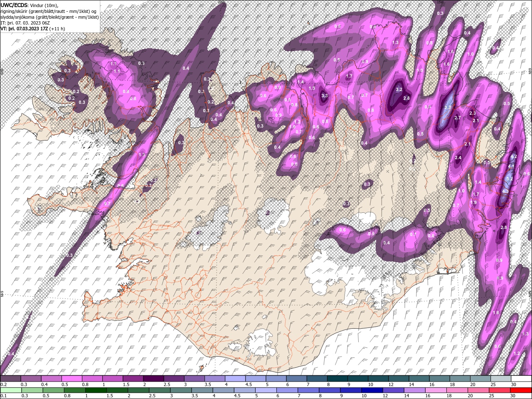Click the '0.1' label on the rain scale
The height and width of the screenshot is (399, 532).
[3, 396]
